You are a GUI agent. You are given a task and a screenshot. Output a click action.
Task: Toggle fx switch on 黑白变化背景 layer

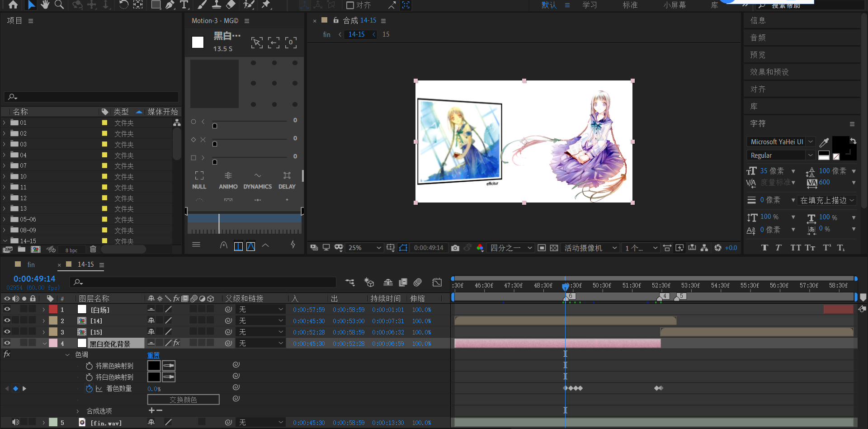click(x=176, y=343)
